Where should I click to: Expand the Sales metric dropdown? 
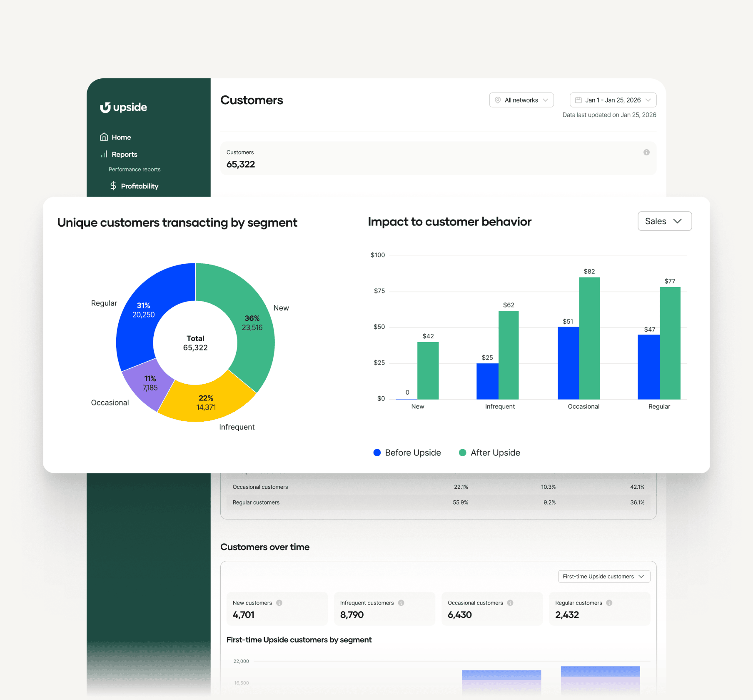[664, 221]
